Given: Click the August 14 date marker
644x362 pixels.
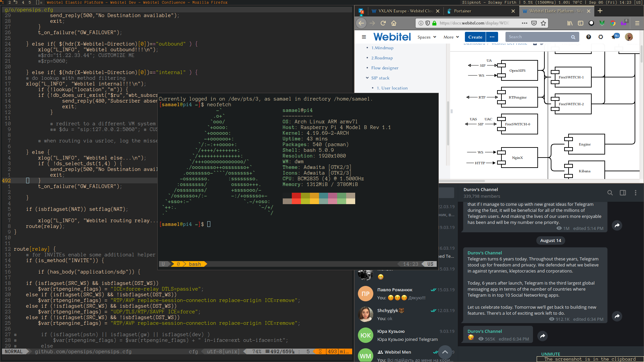Looking at the screenshot, I should click(x=550, y=240).
